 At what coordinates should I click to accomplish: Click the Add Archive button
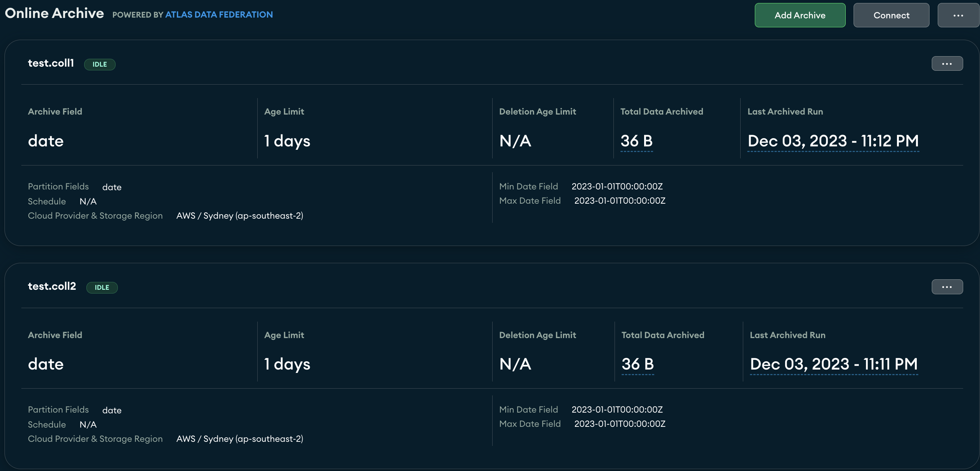coord(800,15)
